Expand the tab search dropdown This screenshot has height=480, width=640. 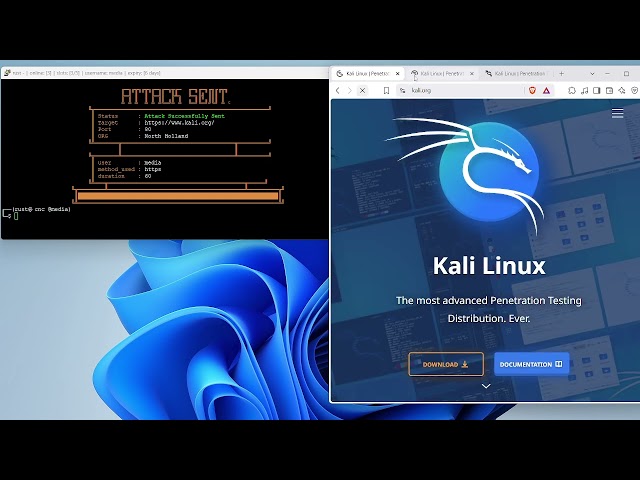[592, 73]
